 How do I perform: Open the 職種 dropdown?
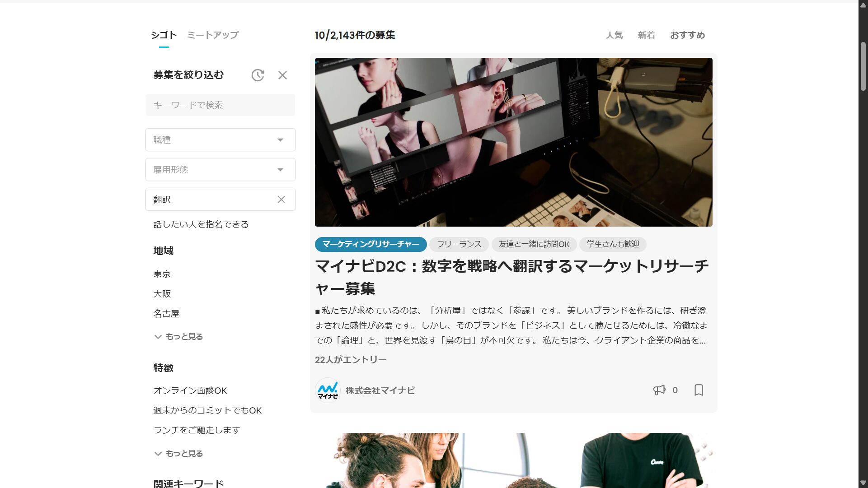coord(220,139)
